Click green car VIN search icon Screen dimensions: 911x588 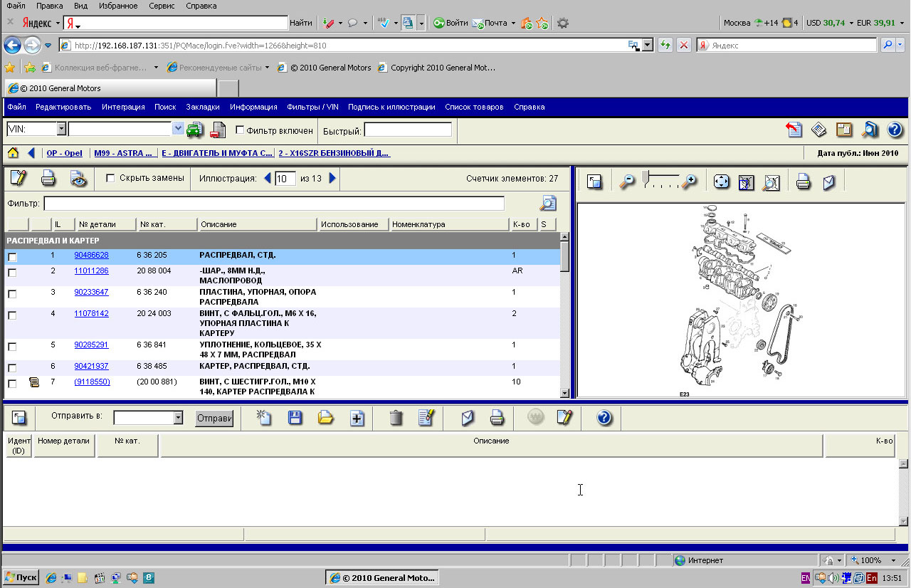(194, 130)
